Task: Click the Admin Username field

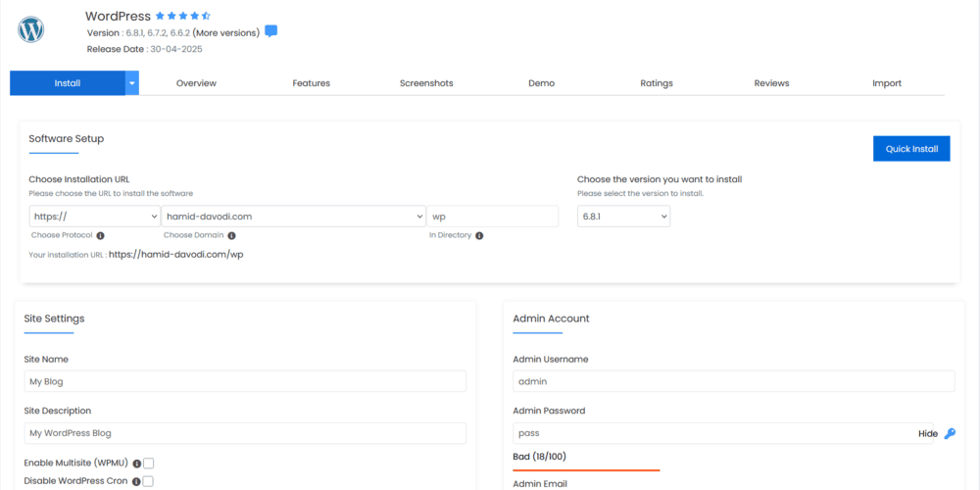Action: [x=734, y=381]
